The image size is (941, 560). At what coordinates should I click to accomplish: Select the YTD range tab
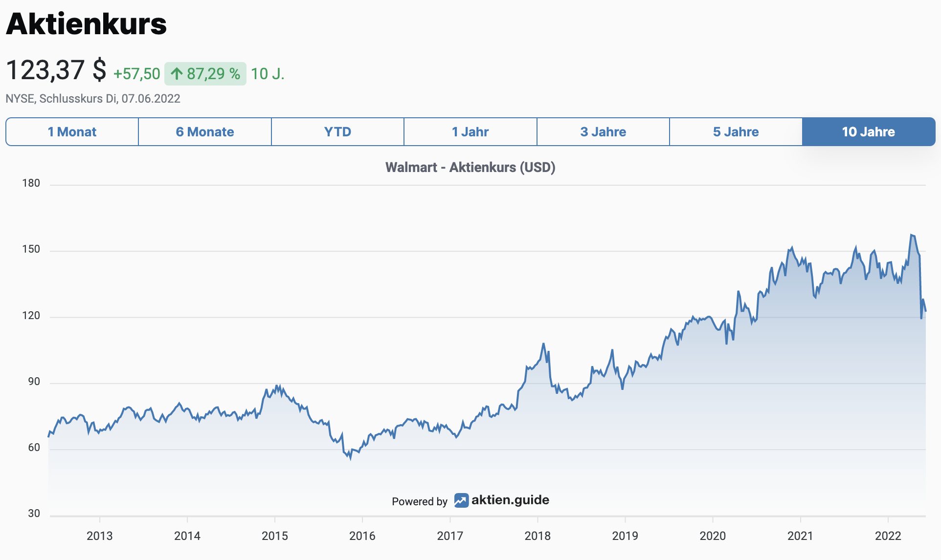(338, 132)
